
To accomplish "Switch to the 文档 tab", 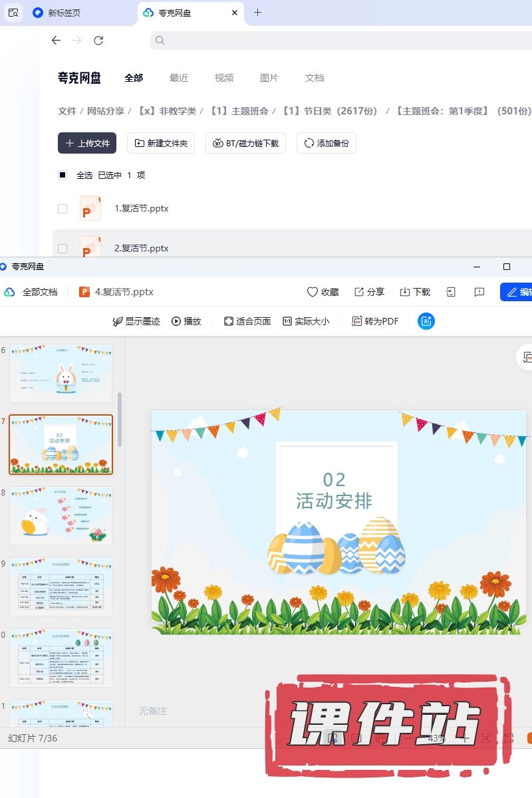I will click(x=315, y=78).
